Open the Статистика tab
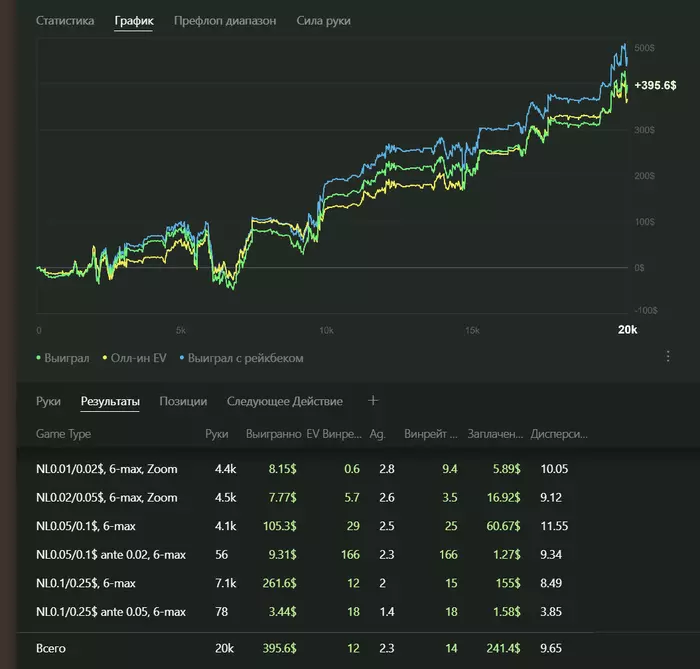 (65, 21)
